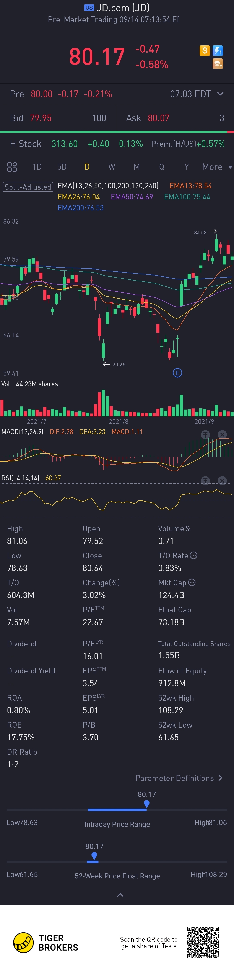Tap the orange stacked layers icon
Screen dimensions: 234x980
(x=218, y=63)
